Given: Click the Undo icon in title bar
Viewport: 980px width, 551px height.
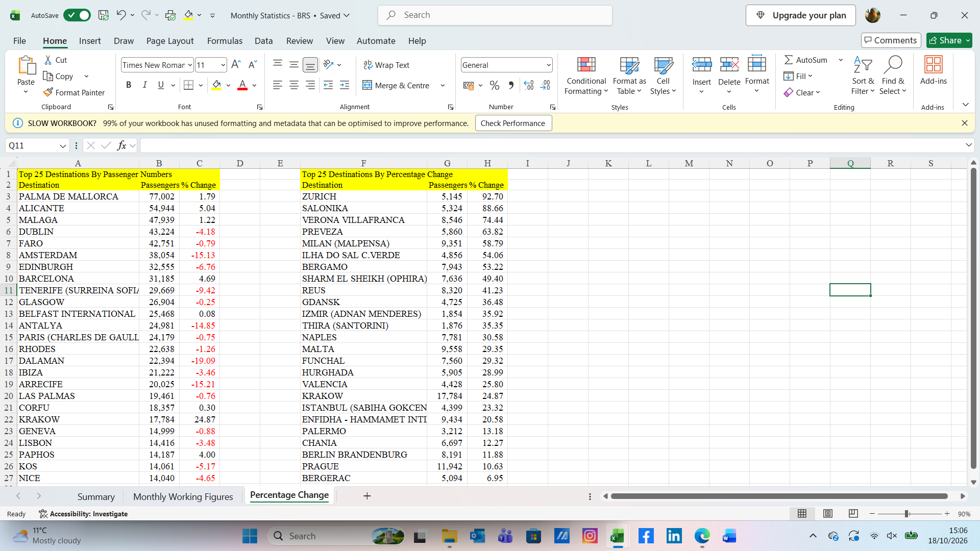Looking at the screenshot, I should coord(121,15).
